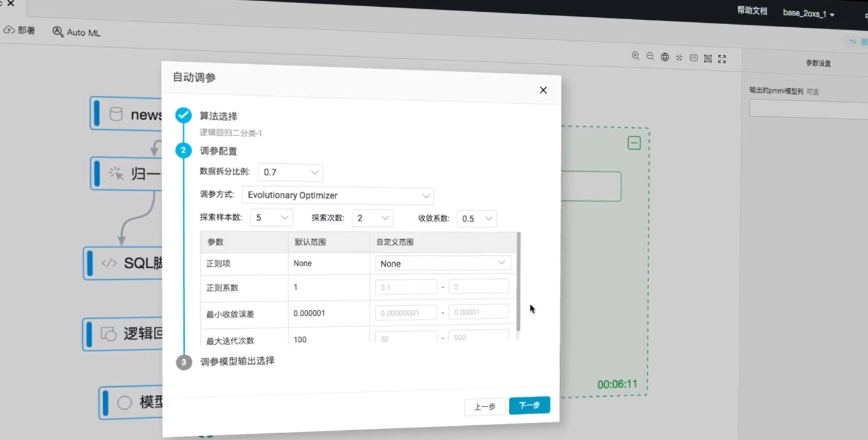
Task: Click the zoom in magnifier icon
Action: coord(636,56)
